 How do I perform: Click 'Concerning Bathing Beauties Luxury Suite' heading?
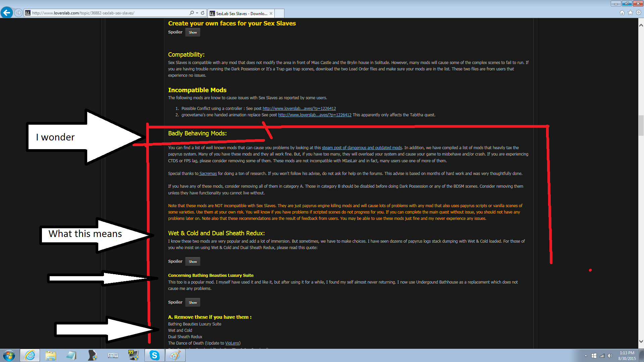click(211, 276)
